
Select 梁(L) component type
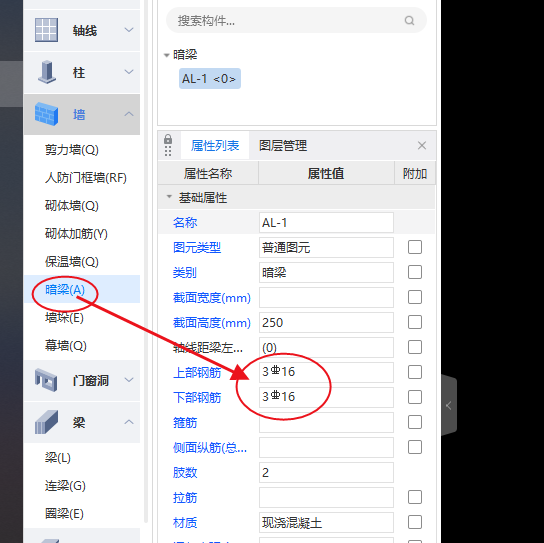tap(58, 458)
